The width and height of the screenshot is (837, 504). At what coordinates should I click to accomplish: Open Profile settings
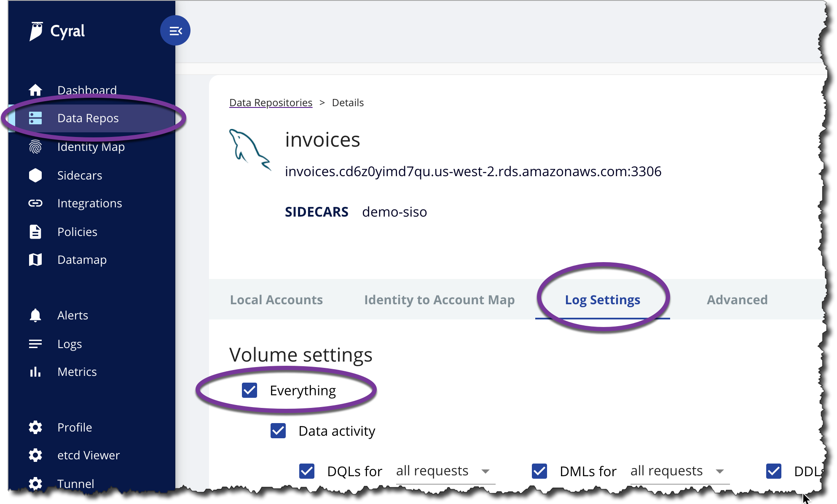[x=75, y=427]
